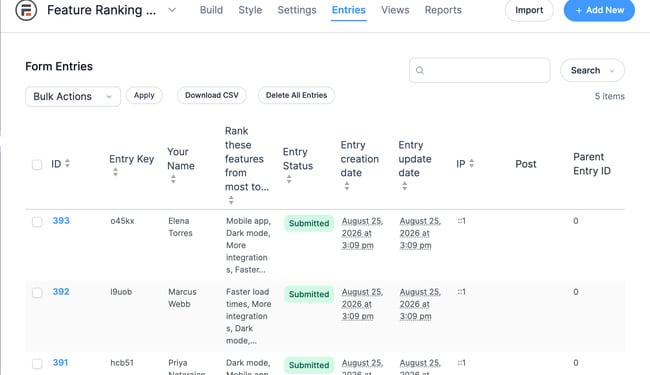Click the name Elena Torres
Image resolution: width=650 pixels, height=375 pixels.
(x=180, y=227)
